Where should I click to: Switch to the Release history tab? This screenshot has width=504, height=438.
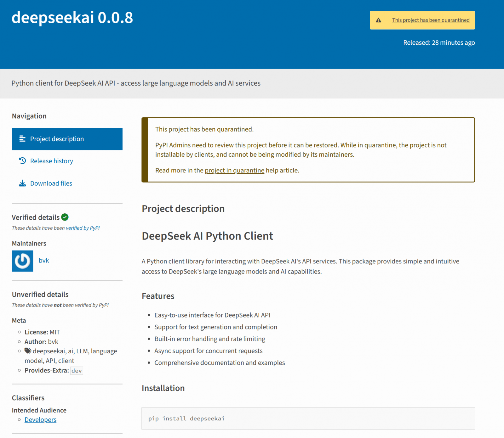[x=52, y=161]
